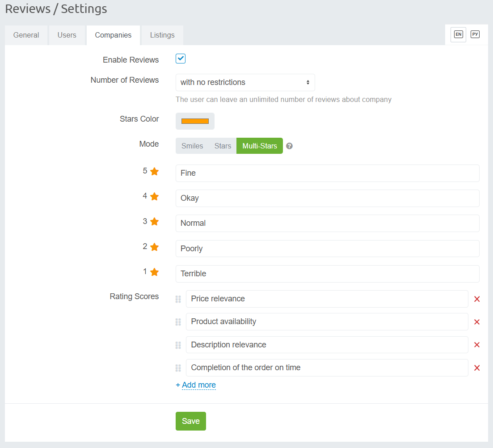The height and width of the screenshot is (448, 493).
Task: Delete the Description relevance score row
Action: pyautogui.click(x=477, y=345)
